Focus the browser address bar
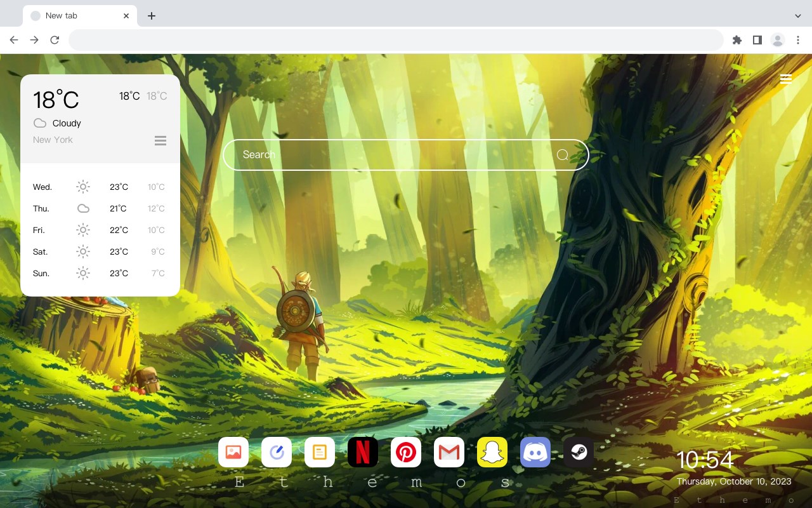This screenshot has width=812, height=508. pos(396,40)
